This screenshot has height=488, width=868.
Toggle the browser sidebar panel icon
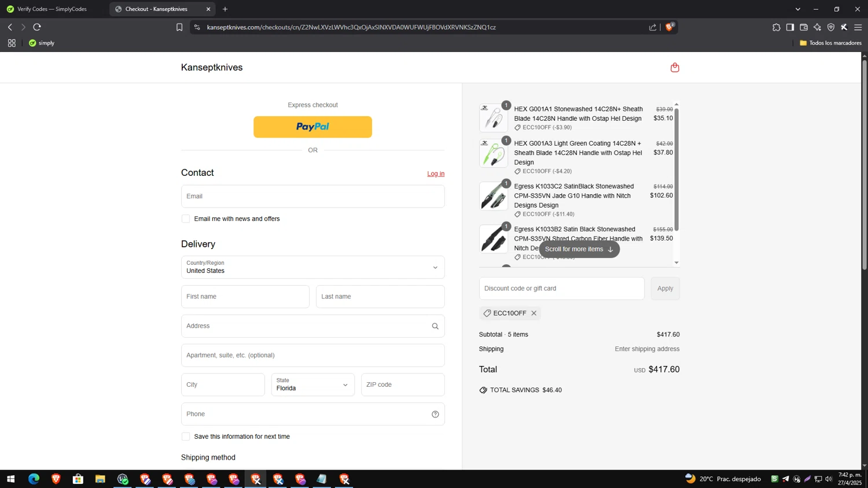point(790,27)
